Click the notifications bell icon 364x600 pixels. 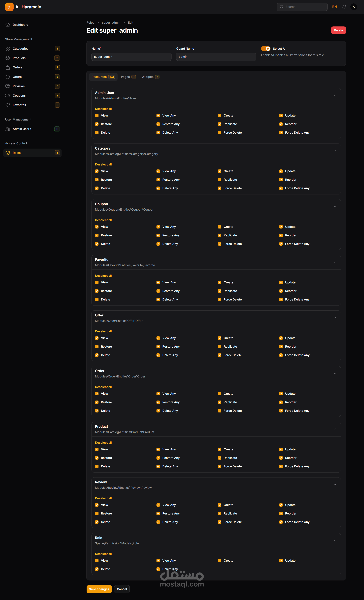(344, 7)
